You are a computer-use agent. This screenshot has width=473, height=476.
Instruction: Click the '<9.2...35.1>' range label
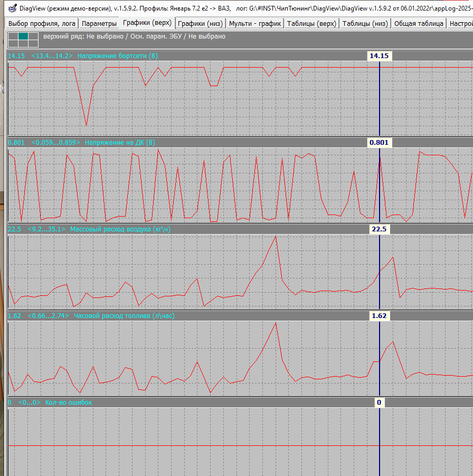46,229
